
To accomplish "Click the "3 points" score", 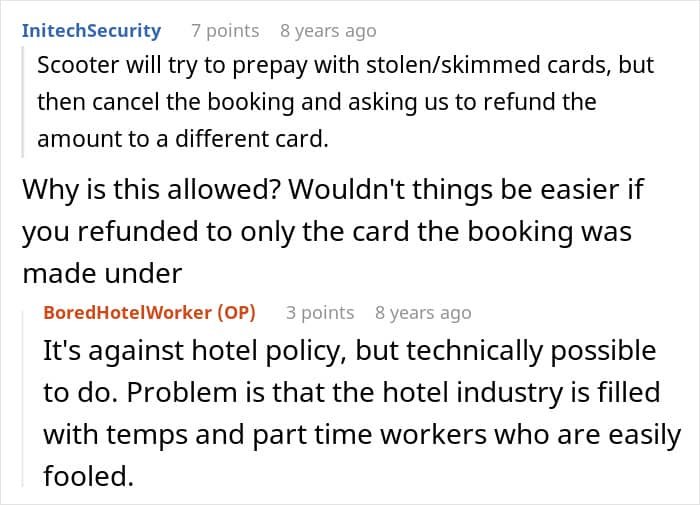I will (320, 312).
